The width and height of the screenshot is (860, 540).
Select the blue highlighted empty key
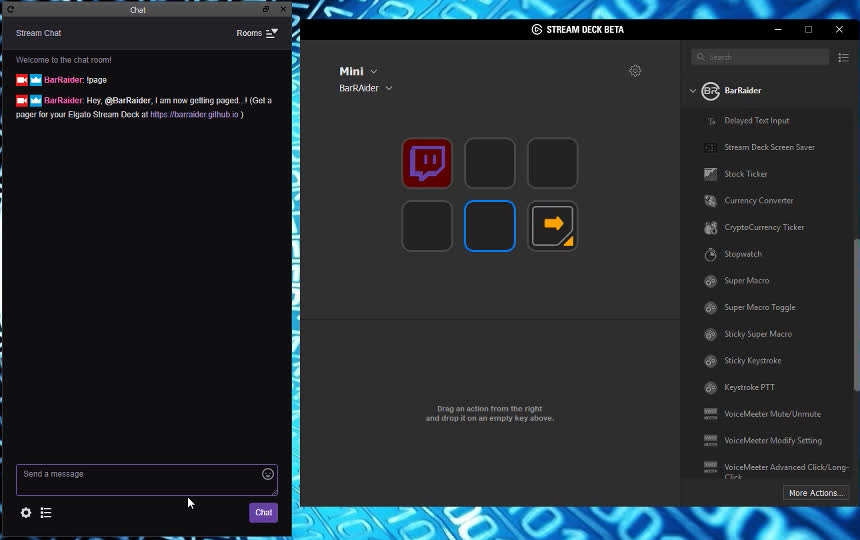(x=489, y=226)
